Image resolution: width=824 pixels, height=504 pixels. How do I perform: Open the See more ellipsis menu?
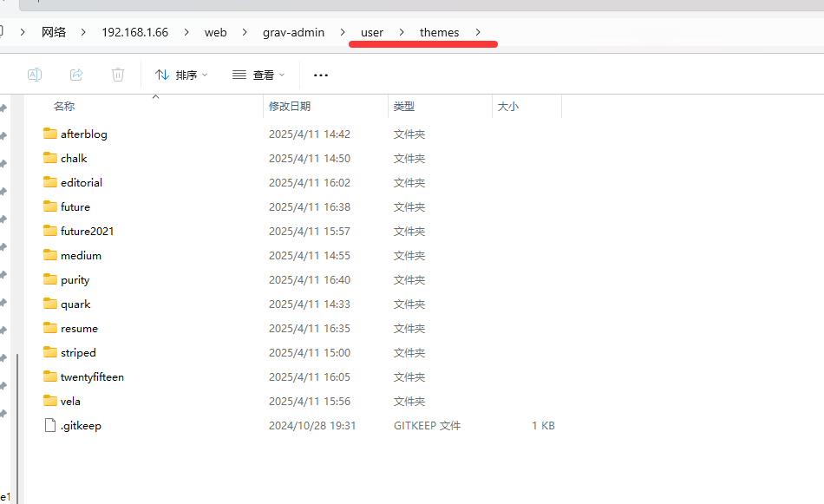321,75
